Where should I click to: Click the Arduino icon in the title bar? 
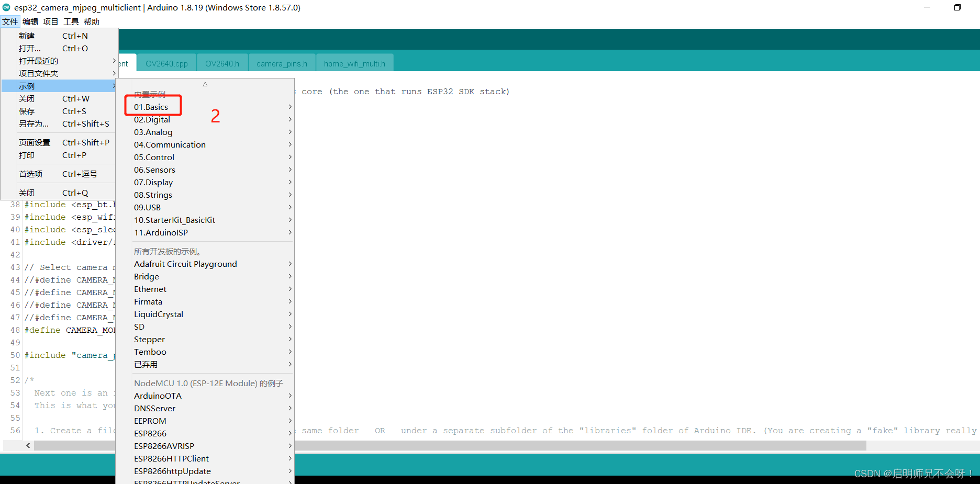tap(7, 7)
